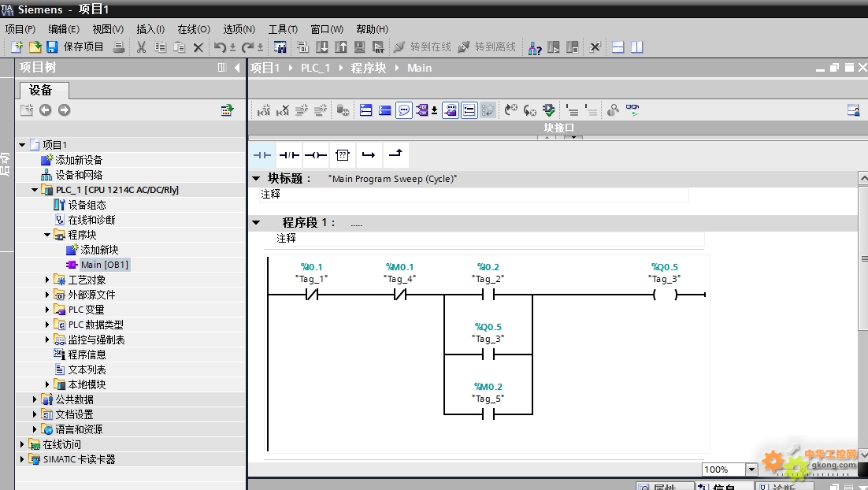Expand the 在线访问 node
This screenshot has width=868, height=490.
pos(22,444)
